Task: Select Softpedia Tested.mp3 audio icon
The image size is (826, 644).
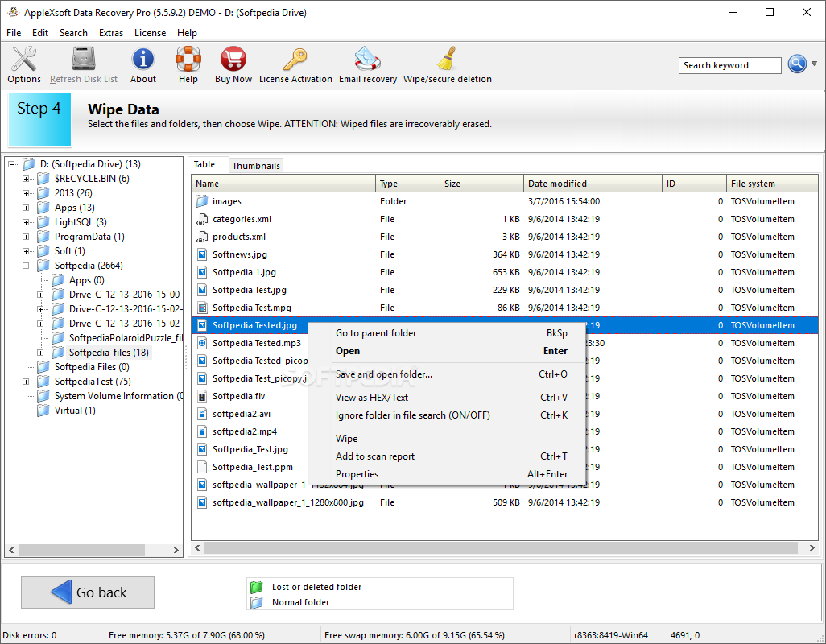Action: [x=202, y=343]
